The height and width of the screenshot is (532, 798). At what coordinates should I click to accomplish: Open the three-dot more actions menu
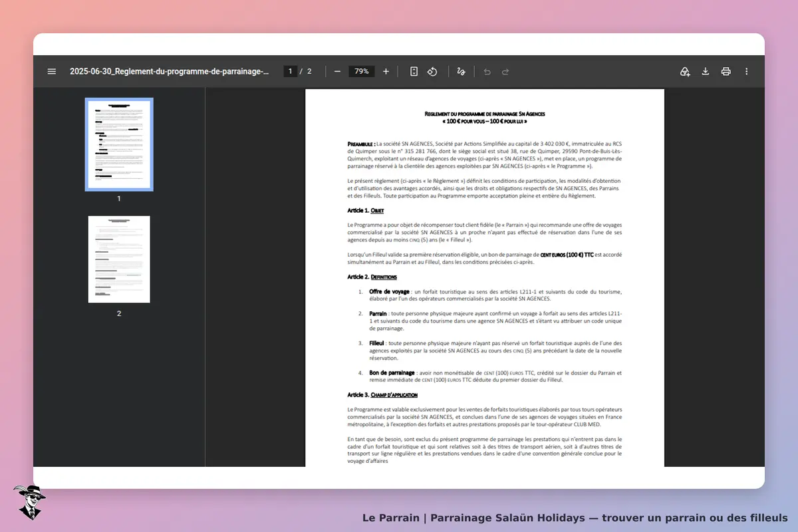746,71
